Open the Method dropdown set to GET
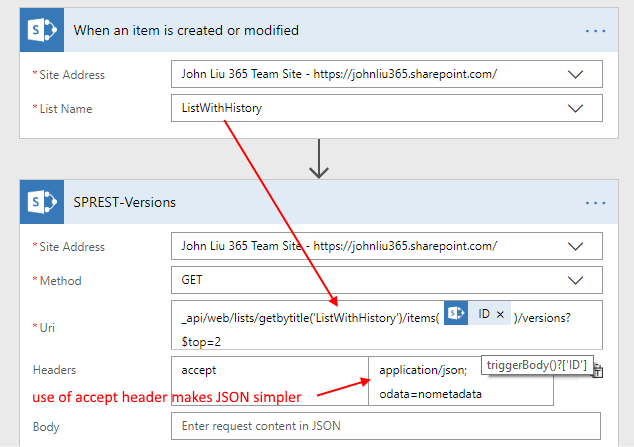The height and width of the screenshot is (447, 634). 576,281
